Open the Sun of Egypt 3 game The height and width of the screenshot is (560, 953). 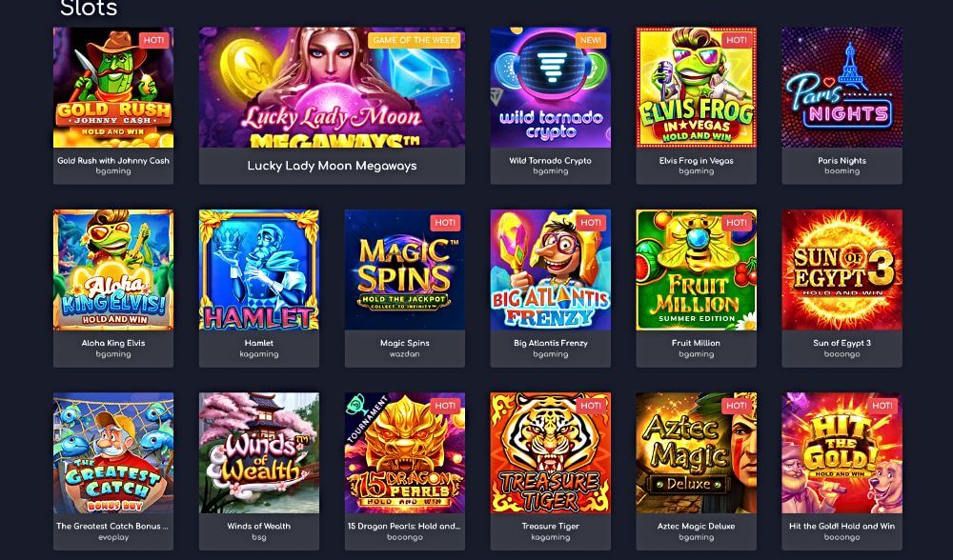pyautogui.click(x=841, y=270)
